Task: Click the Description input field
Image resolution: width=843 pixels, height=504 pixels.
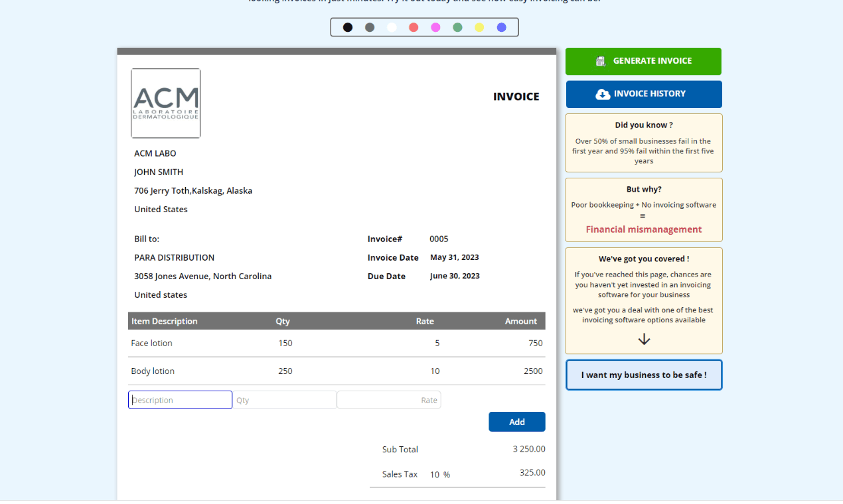Action: click(x=180, y=400)
